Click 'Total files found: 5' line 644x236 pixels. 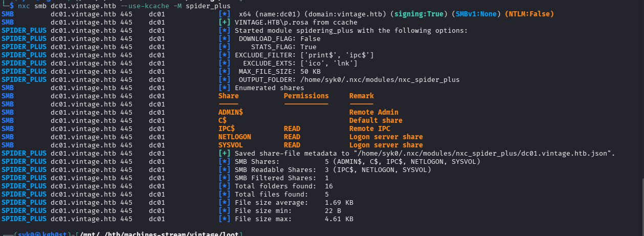pyautogui.click(x=282, y=194)
